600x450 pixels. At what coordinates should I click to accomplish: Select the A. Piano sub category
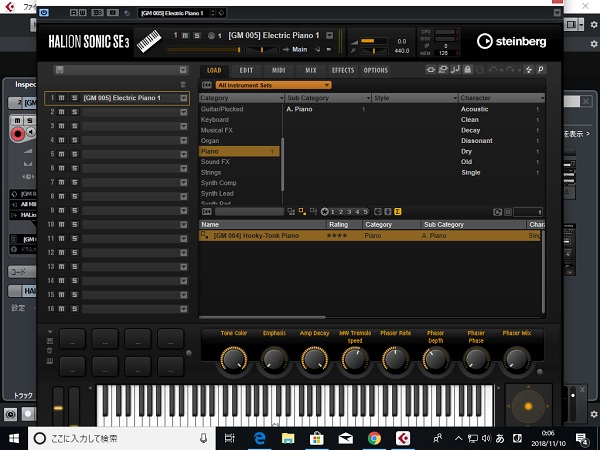point(300,109)
